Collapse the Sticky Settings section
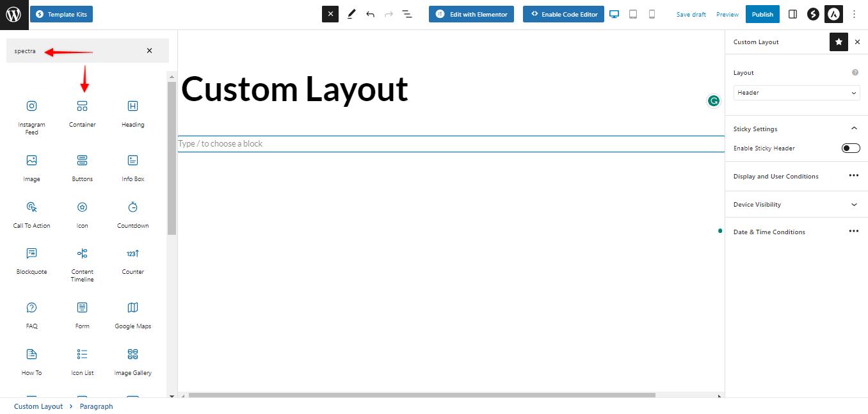The width and height of the screenshot is (868, 414). tap(854, 129)
